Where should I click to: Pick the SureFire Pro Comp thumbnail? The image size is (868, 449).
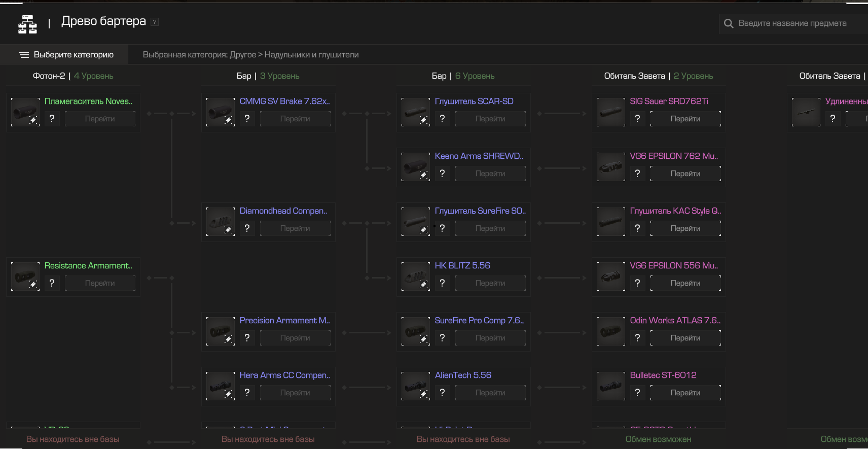coord(416,331)
